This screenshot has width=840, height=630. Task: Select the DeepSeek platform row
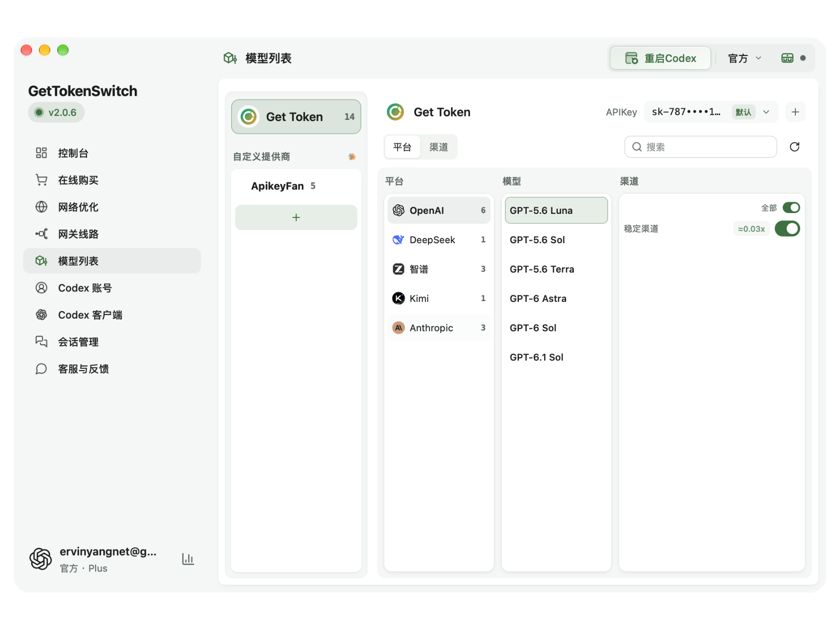pyautogui.click(x=439, y=240)
